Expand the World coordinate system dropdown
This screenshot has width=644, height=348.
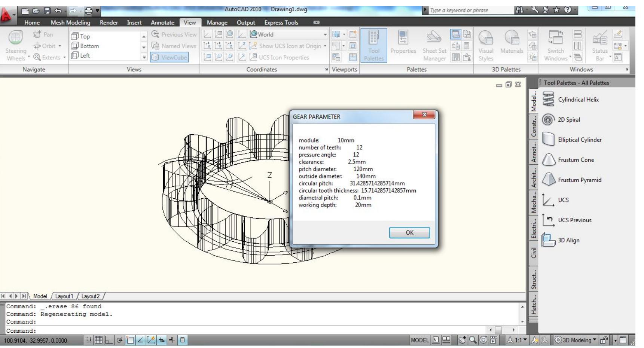(325, 35)
